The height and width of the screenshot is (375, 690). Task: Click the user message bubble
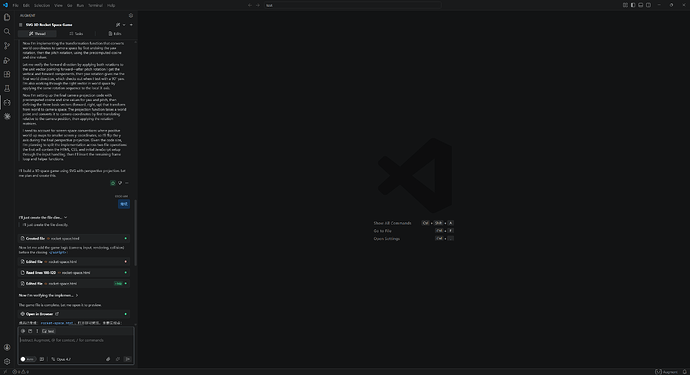124,204
